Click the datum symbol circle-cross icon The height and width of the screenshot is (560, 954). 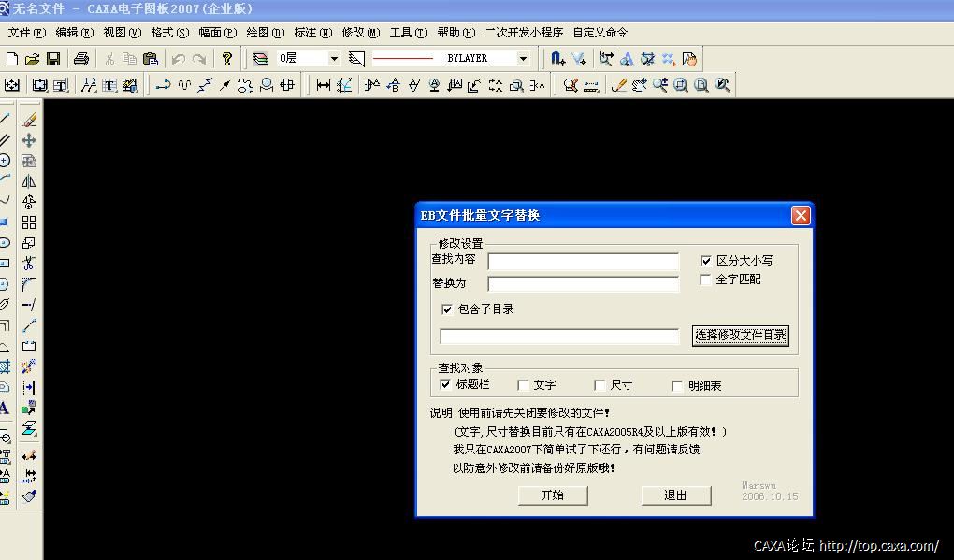[x=287, y=85]
